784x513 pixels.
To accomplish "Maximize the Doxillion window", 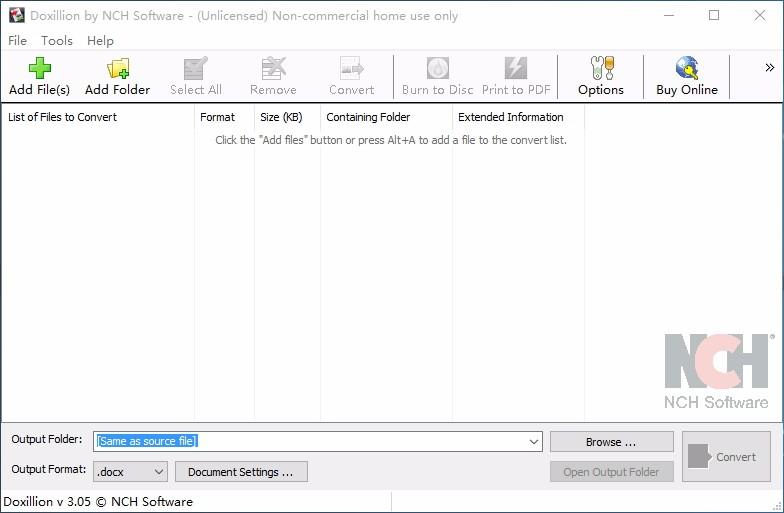I will click(714, 16).
